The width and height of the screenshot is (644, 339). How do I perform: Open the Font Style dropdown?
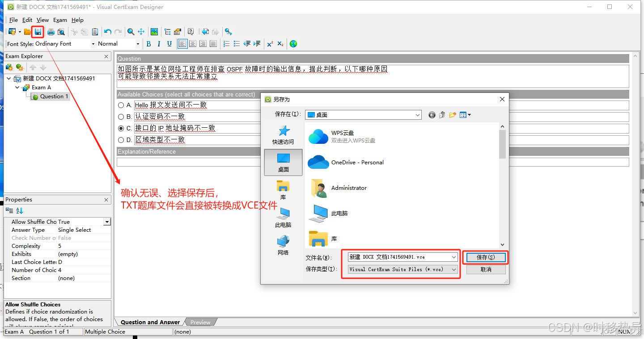click(93, 44)
